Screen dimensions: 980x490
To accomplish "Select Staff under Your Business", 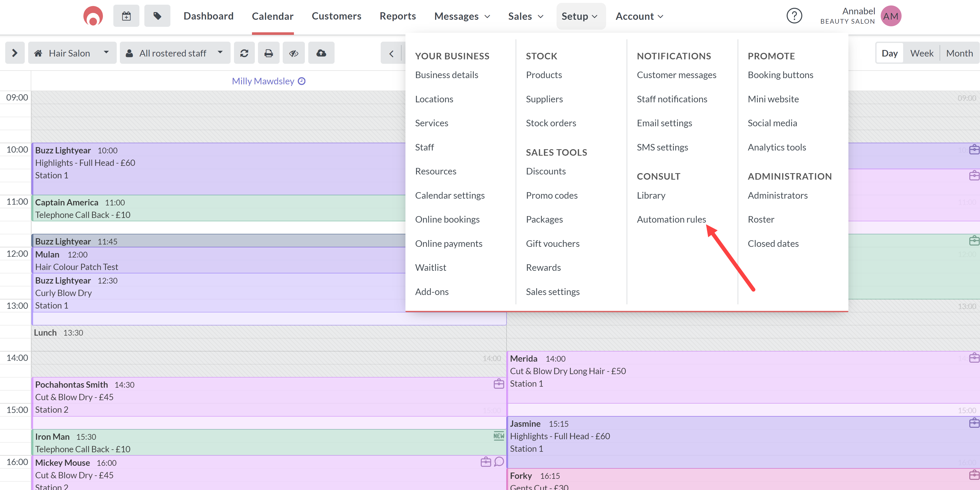I will tap(424, 147).
